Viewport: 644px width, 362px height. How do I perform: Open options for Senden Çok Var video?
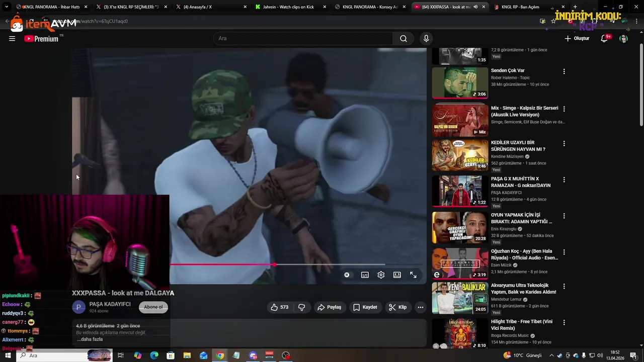pos(564,71)
